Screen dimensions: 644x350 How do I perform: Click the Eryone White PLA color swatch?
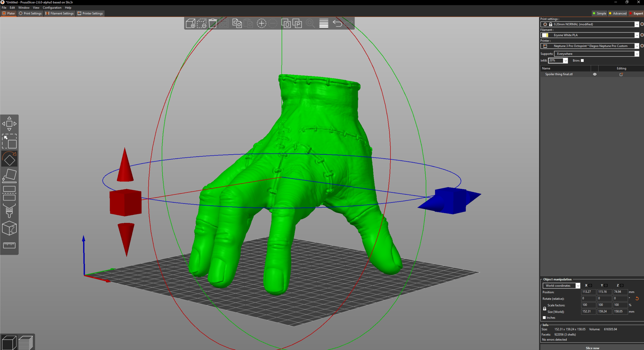point(545,35)
